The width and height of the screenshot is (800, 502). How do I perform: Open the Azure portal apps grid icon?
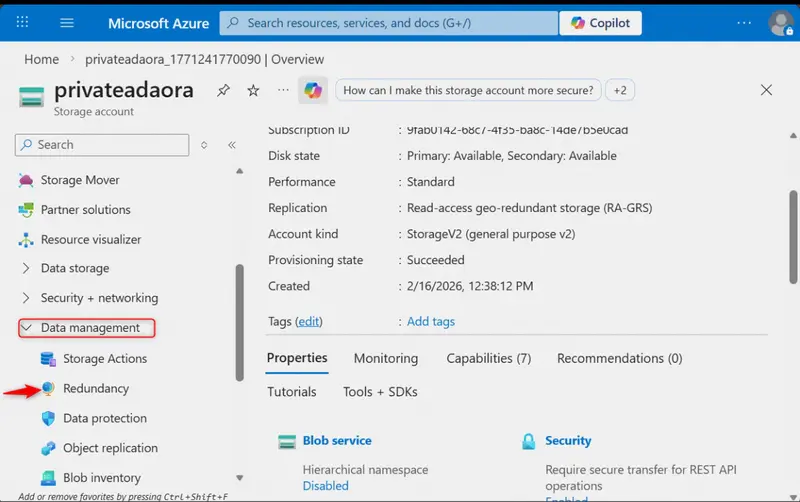[22, 22]
